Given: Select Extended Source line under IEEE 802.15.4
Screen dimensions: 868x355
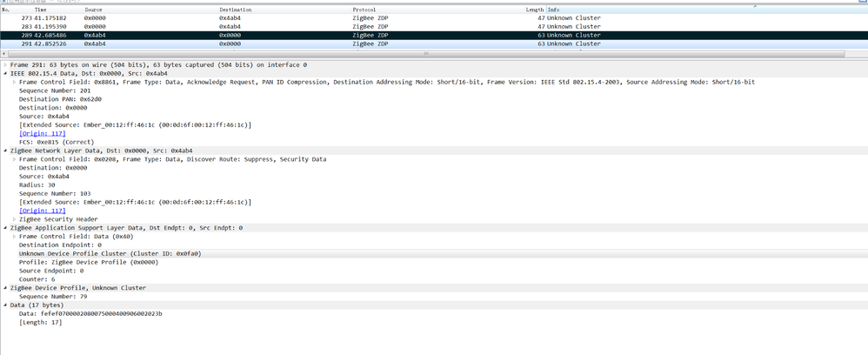Looking at the screenshot, I should point(135,125).
